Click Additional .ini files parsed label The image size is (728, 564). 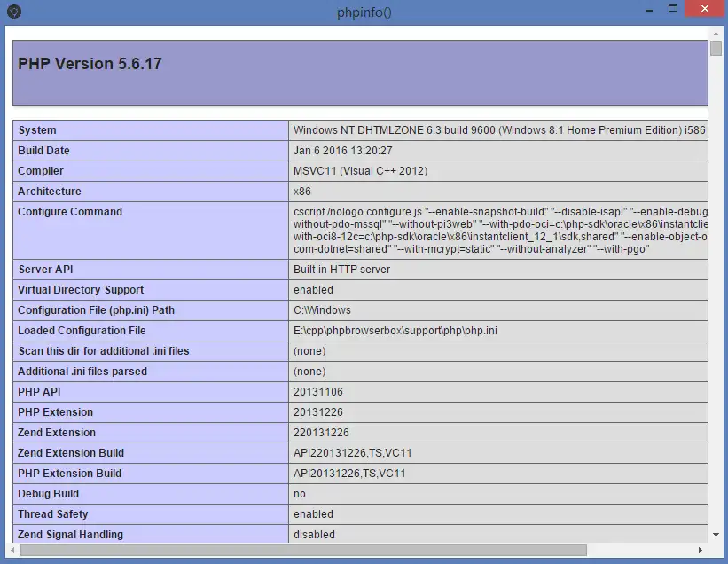click(x=82, y=372)
